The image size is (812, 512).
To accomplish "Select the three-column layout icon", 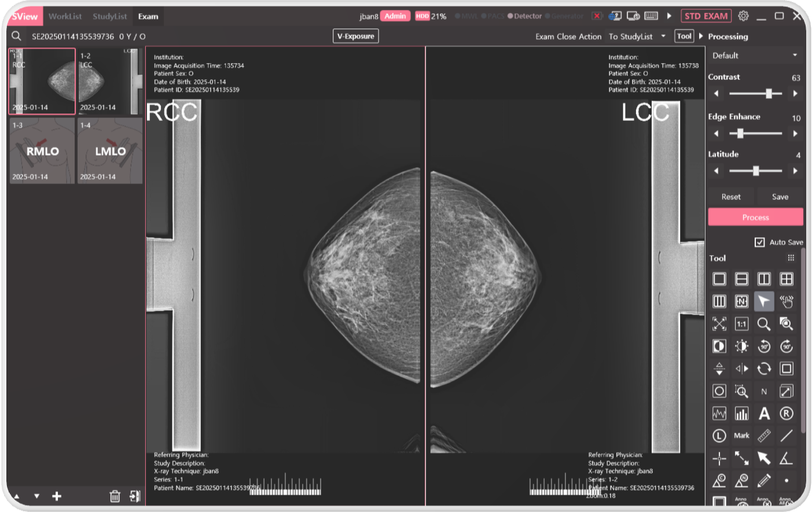I will 719,301.
